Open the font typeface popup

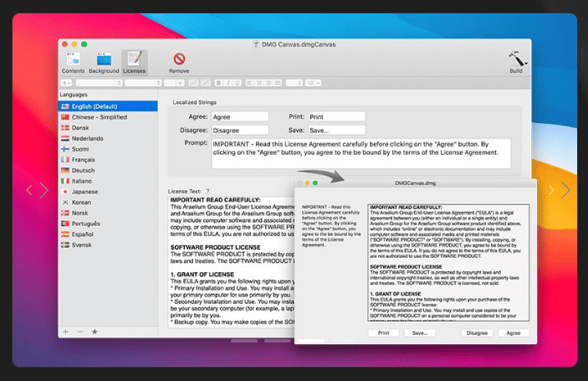(x=143, y=83)
